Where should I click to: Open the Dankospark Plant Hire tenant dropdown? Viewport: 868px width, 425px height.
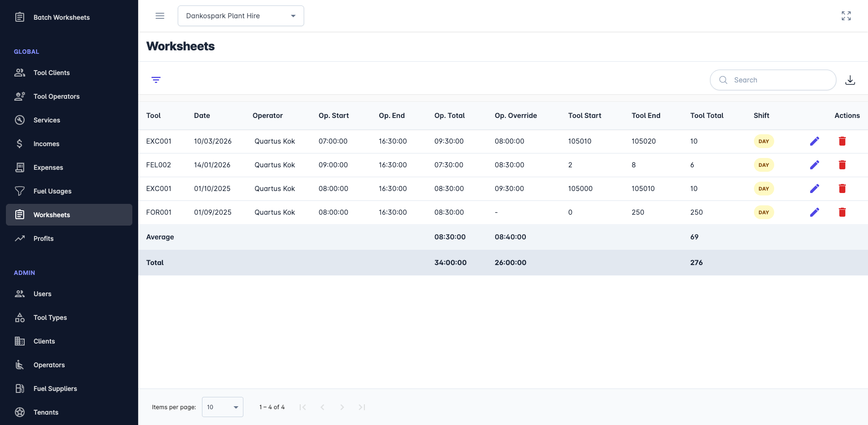[x=241, y=16]
